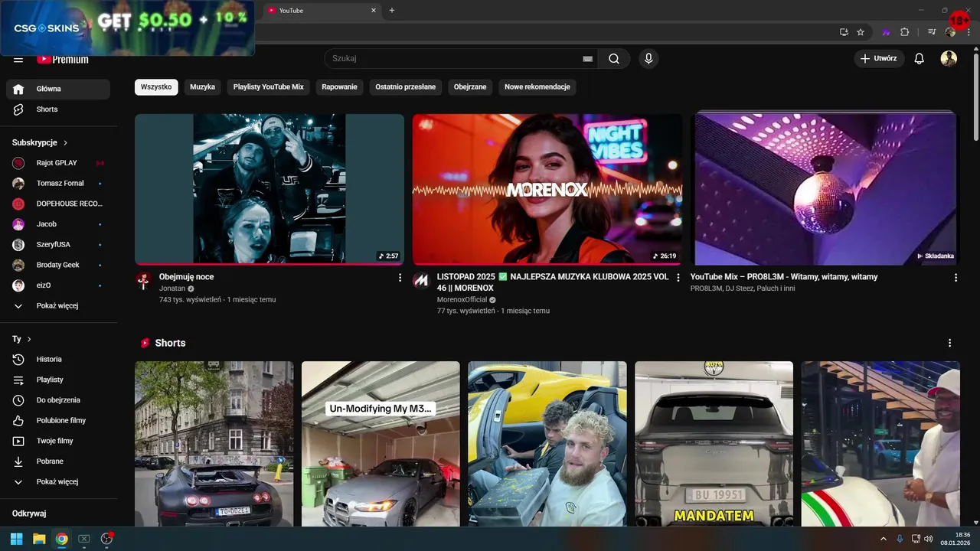
Task: Select the Rapowanie filter chip
Action: point(339,87)
